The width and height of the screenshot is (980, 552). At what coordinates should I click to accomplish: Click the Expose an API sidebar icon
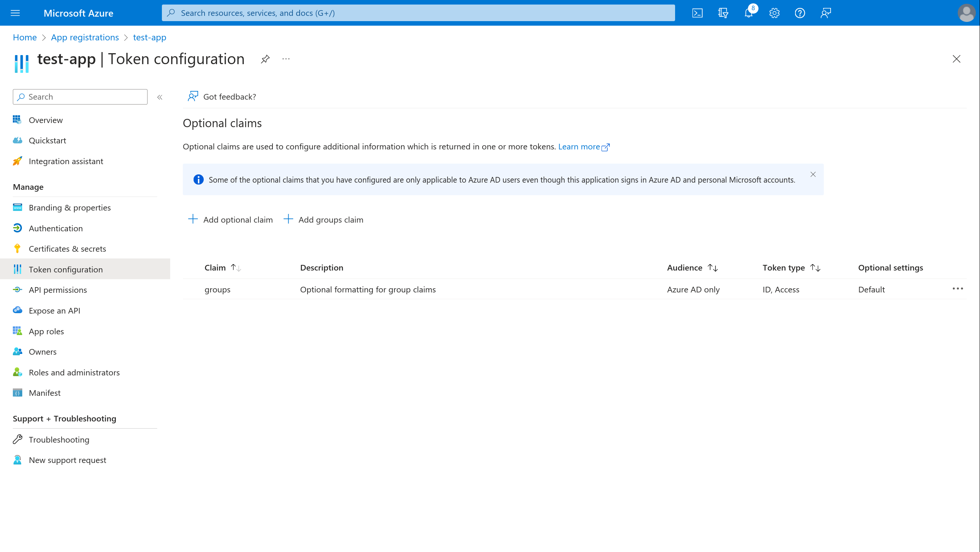pos(17,310)
